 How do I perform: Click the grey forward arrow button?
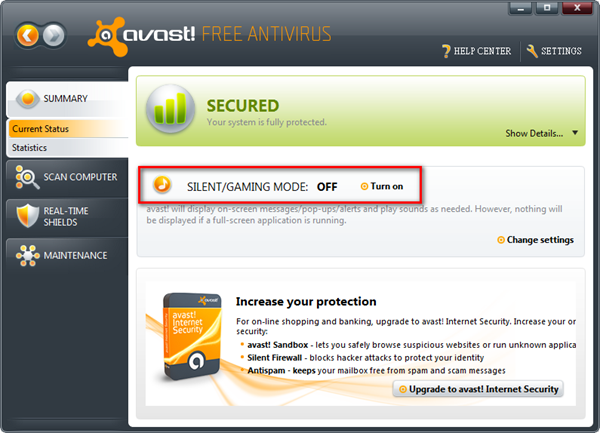point(53,36)
